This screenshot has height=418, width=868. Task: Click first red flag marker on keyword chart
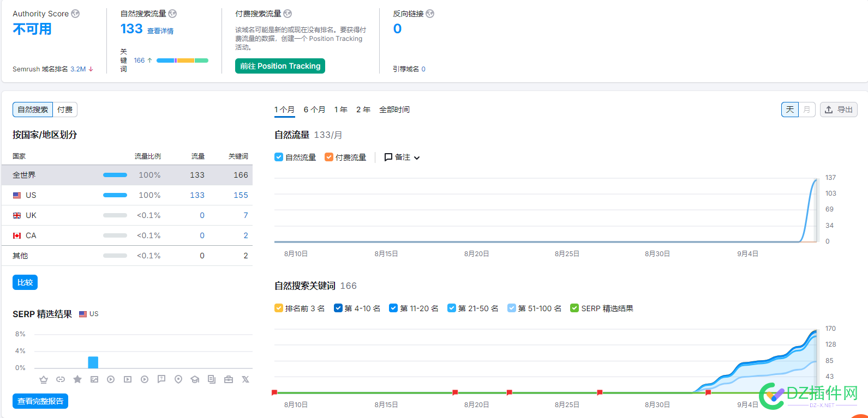tap(274, 392)
